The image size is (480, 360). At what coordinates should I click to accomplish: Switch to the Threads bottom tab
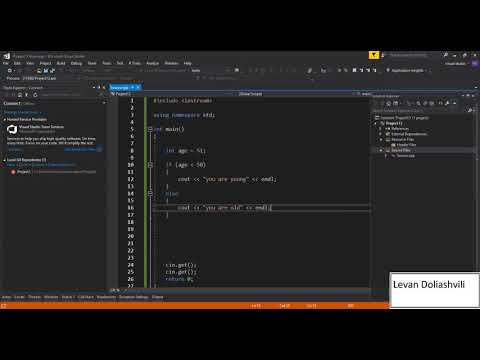[x=34, y=297]
